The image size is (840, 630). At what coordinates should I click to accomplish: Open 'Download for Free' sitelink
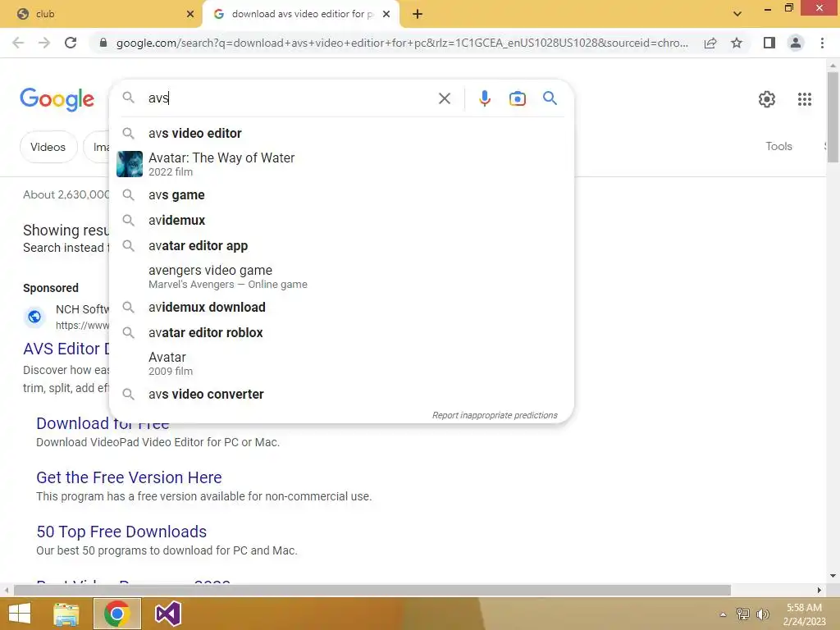pos(103,424)
